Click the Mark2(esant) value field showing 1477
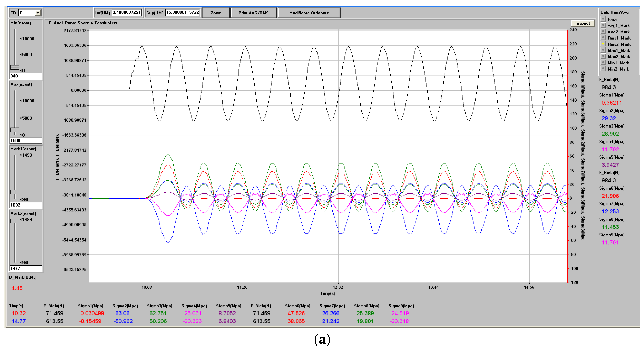The height and width of the screenshot is (350, 644). [x=26, y=268]
